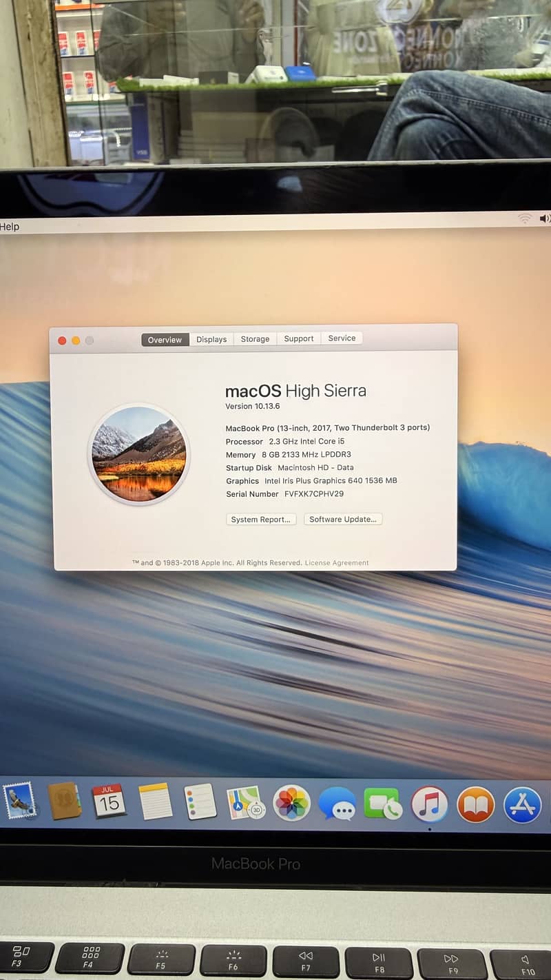Close the About This Mac window
The height and width of the screenshot is (980, 551).
point(63,340)
